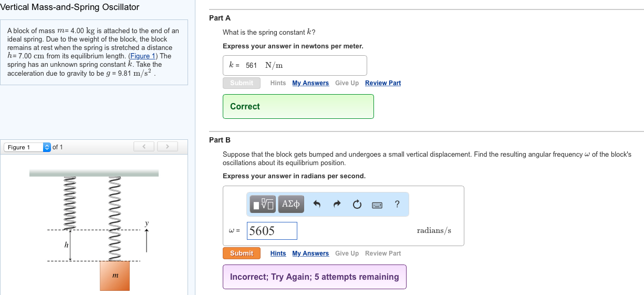Viewport: 644px width, 295px height.
Task: Click the greyed Part A Submit button
Action: 242,83
